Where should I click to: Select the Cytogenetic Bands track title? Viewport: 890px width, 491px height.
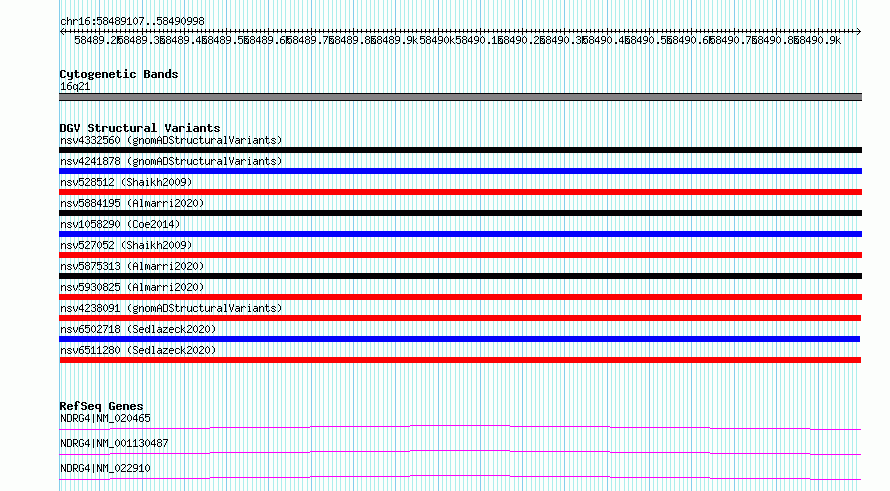119,74
